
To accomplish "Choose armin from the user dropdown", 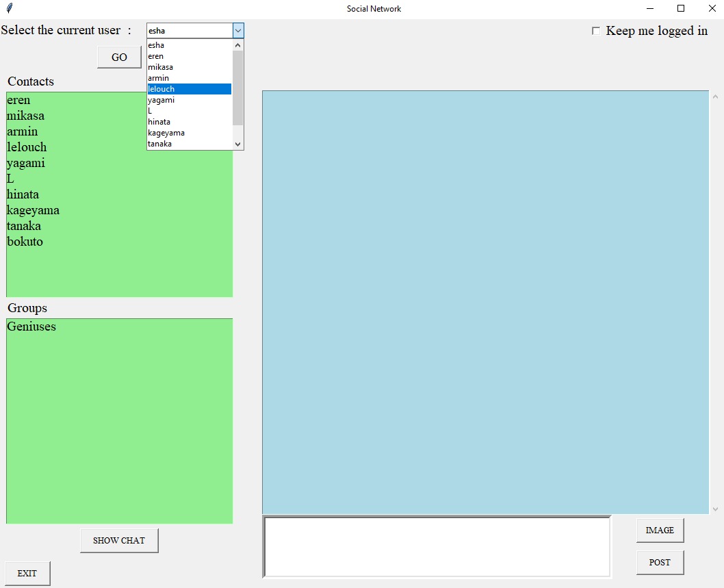I will 190,78.
